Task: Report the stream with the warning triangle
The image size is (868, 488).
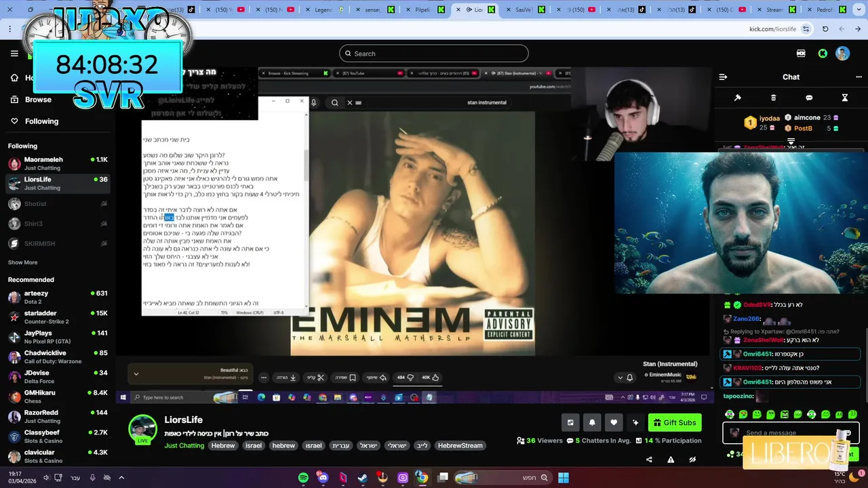Action: tap(671, 460)
